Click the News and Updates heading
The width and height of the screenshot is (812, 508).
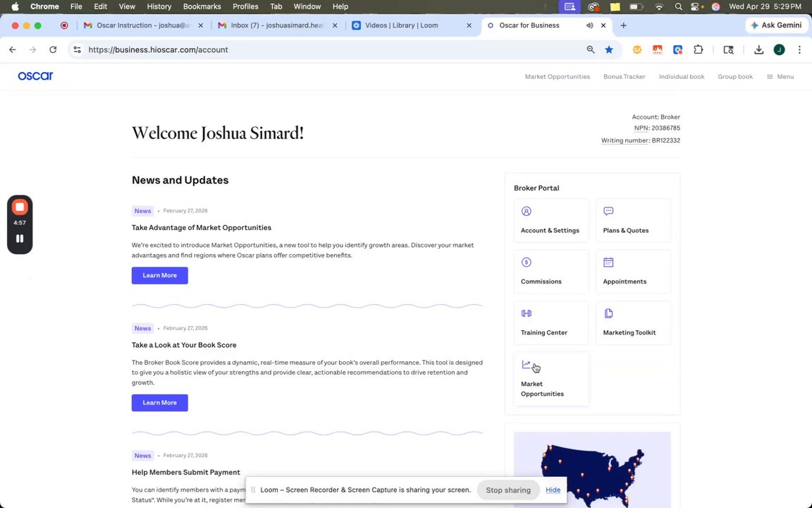(180, 181)
